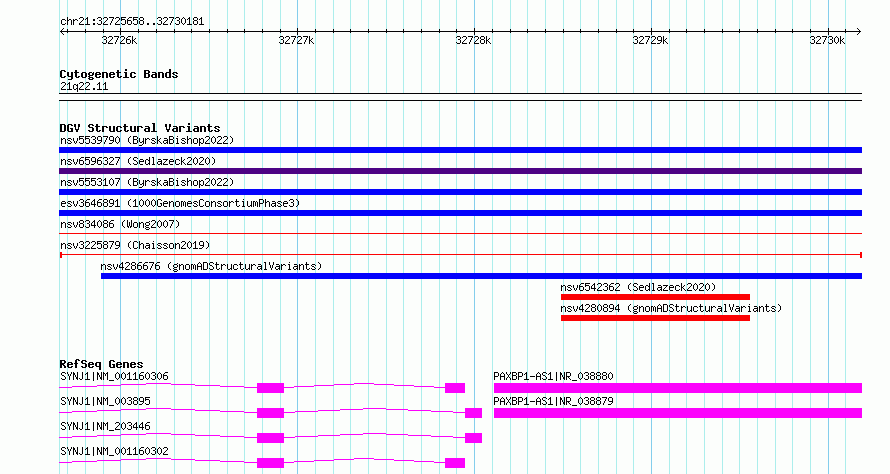The width and height of the screenshot is (890, 474).
Task: Open the PAXBP1-AS1|NR_038879 transcript label
Action: (553, 401)
